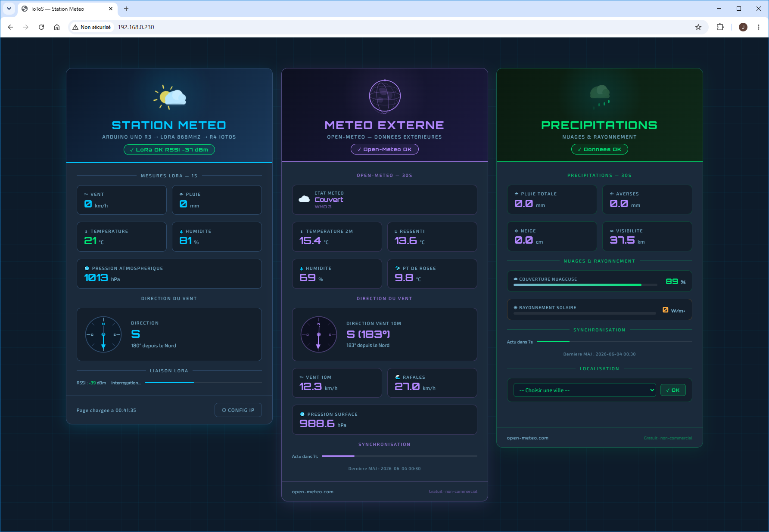Open the open-meteo.com link in Precipitations footer
The image size is (769, 532).
[528, 438]
